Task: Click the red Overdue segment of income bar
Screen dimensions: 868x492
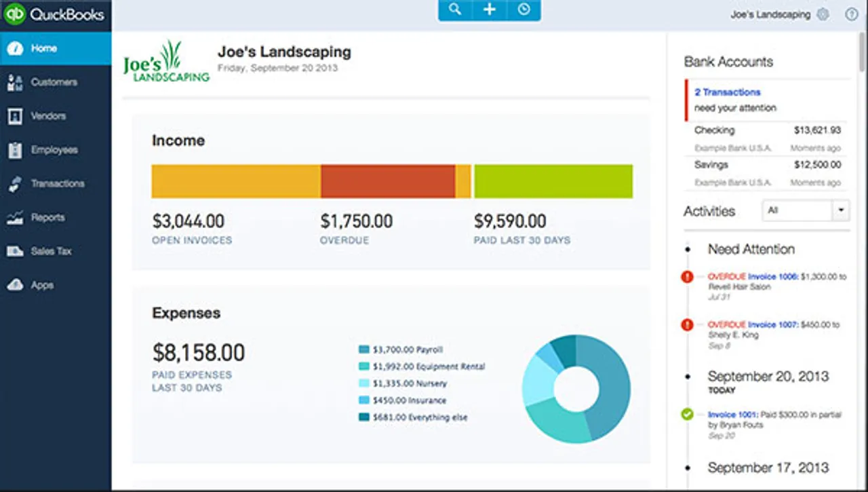Action: pos(388,181)
